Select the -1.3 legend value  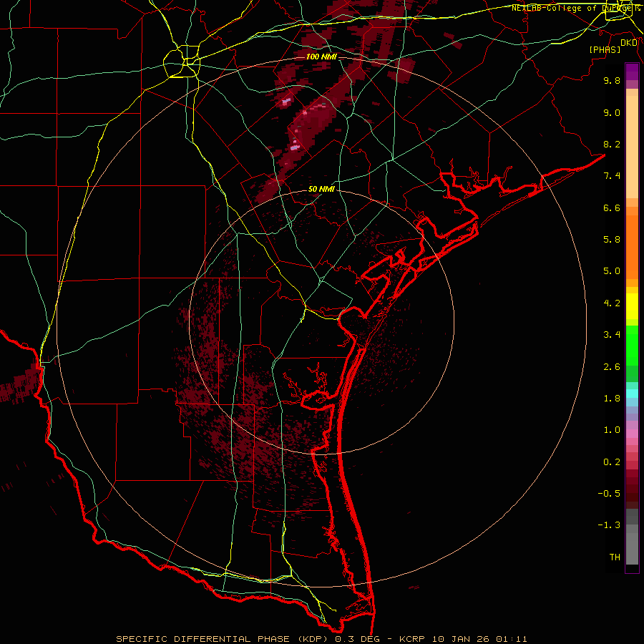tap(609, 525)
